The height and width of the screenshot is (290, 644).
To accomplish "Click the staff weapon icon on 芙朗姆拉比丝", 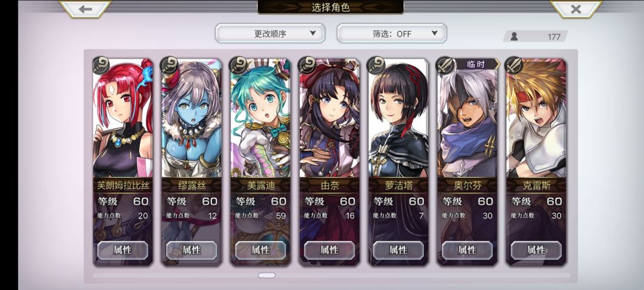I will tap(101, 65).
